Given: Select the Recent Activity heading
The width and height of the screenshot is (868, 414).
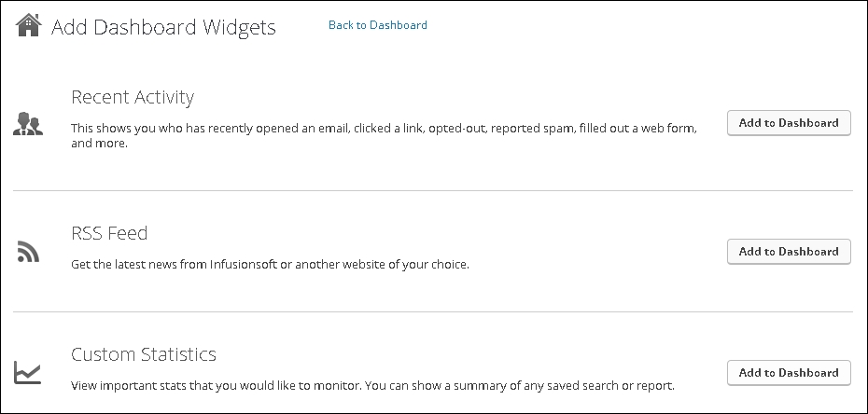Looking at the screenshot, I should [133, 97].
